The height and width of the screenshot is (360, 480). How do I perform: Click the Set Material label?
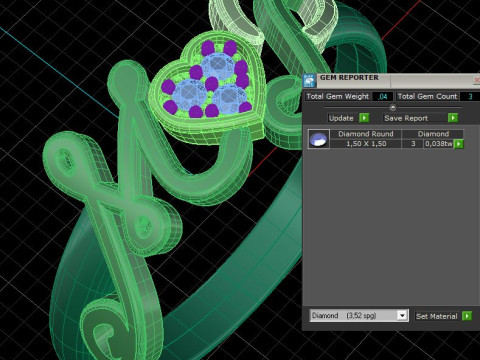click(x=436, y=316)
